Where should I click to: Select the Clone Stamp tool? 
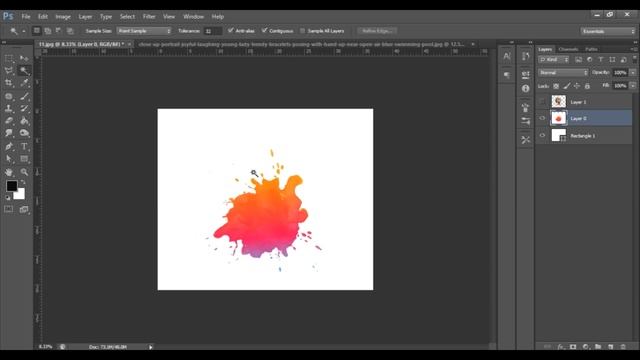9,109
